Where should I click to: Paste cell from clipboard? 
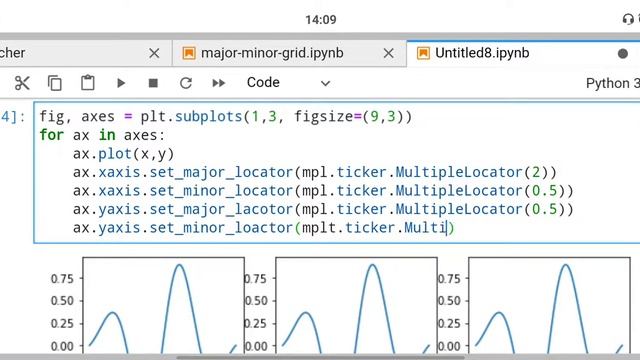pos(88,83)
